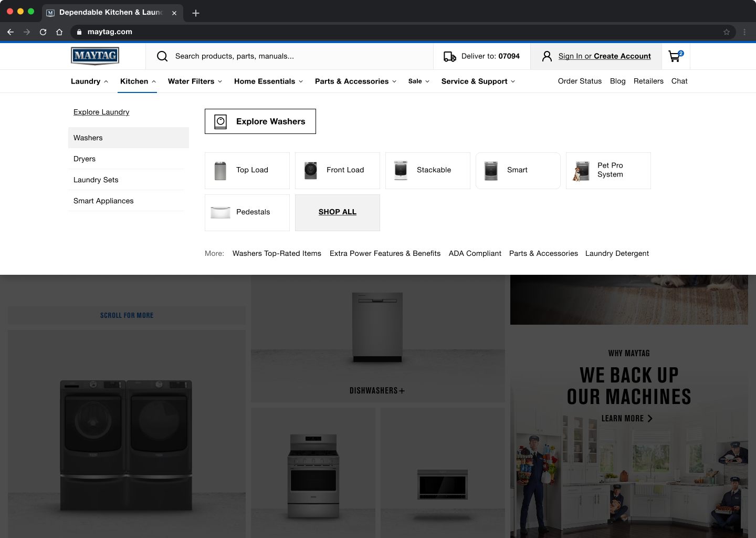Click the SHOP ALL link
Viewport: 756px width, 538px height.
tap(337, 212)
